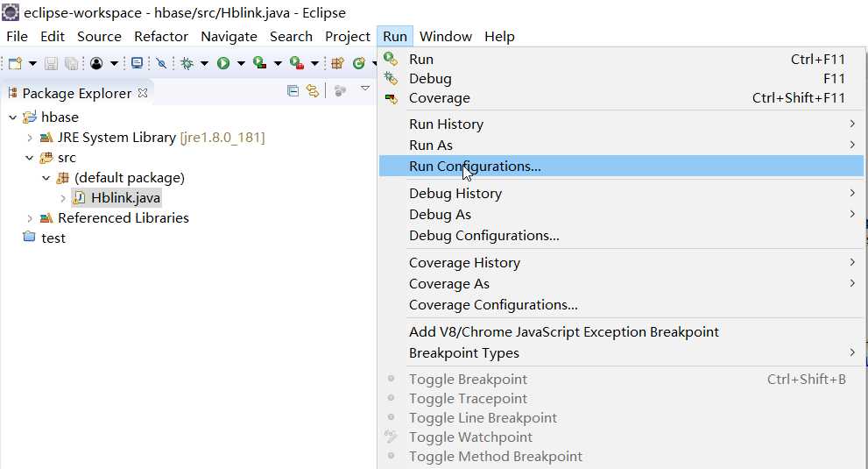Image resolution: width=868 pixels, height=469 pixels.
Task: Open the Package Explorer View Menu triangle
Action: (x=364, y=89)
